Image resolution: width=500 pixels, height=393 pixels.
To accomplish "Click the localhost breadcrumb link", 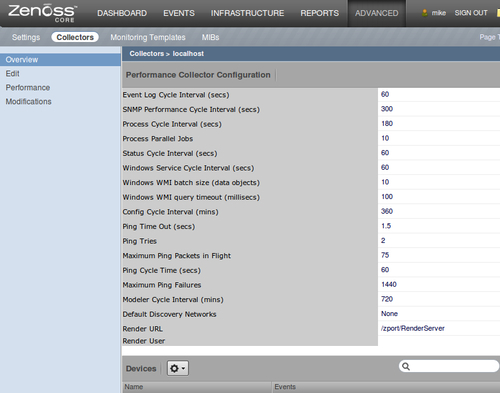I will click(188, 54).
